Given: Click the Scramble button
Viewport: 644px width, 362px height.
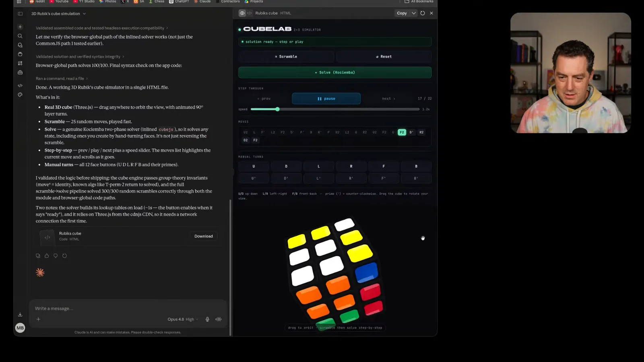Looking at the screenshot, I should (286, 57).
